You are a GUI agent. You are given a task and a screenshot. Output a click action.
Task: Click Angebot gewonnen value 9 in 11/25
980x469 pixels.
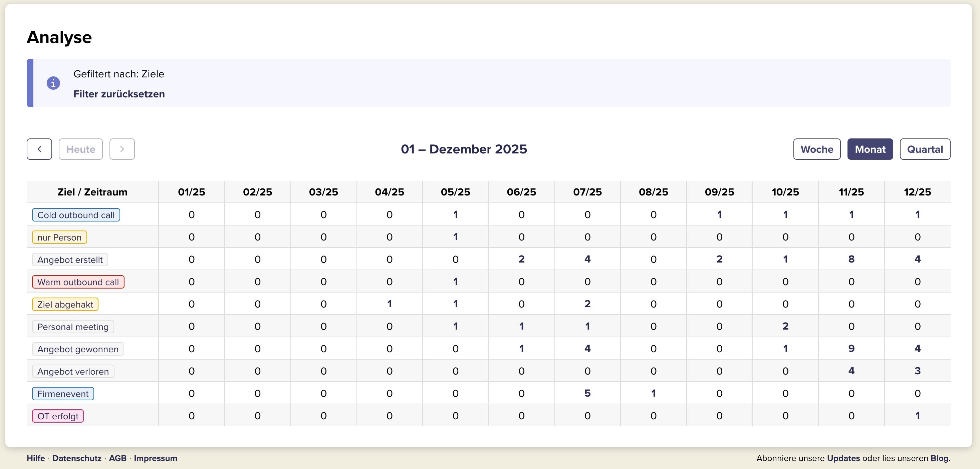(851, 349)
